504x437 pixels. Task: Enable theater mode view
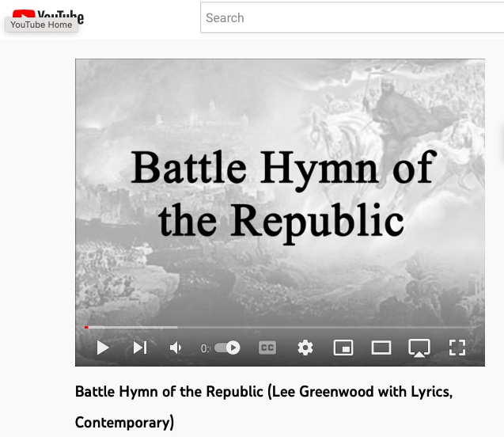click(381, 348)
